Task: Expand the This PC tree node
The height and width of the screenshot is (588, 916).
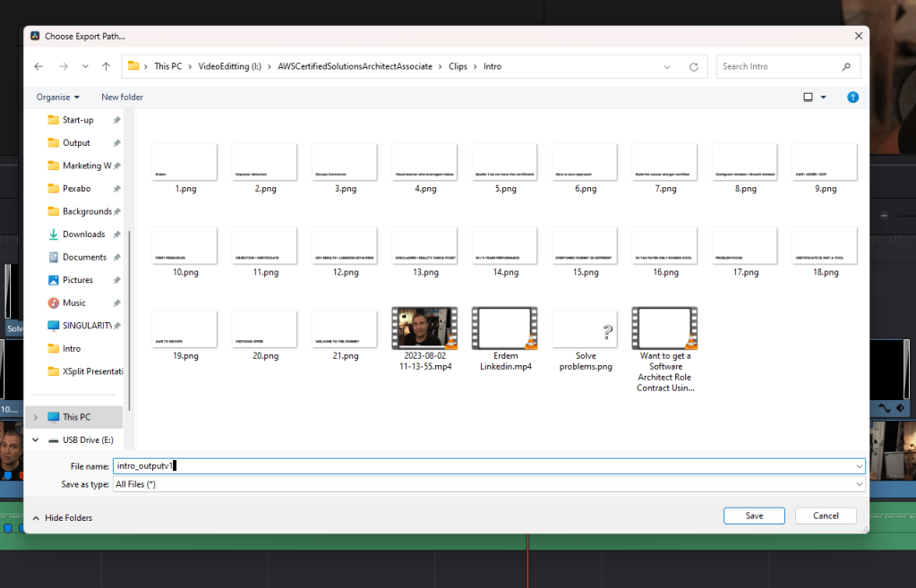Action: coord(36,417)
